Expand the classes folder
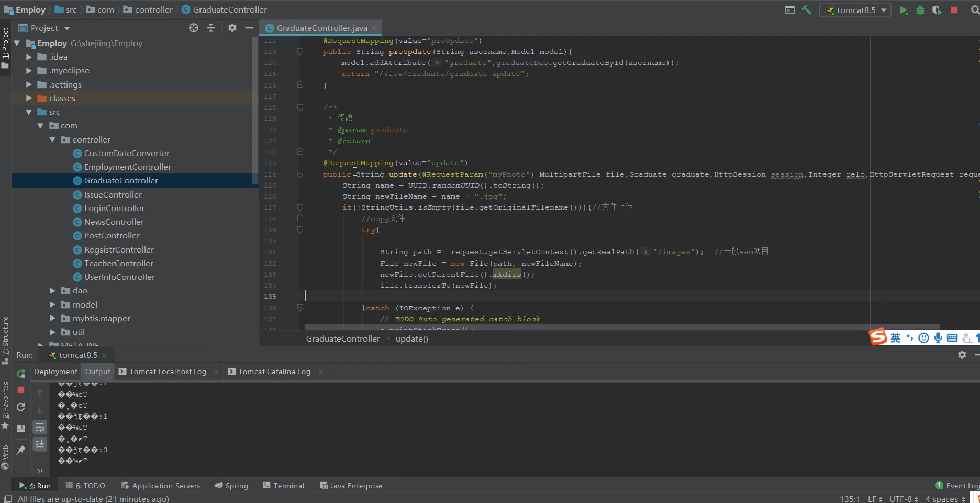The width and height of the screenshot is (980, 503). pos(29,98)
